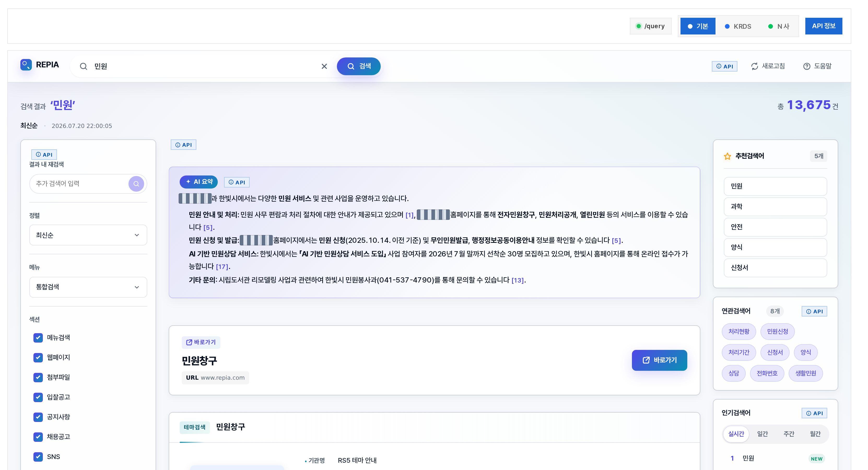Open the 도움말 help icon
The image size is (868, 470).
[x=807, y=66]
